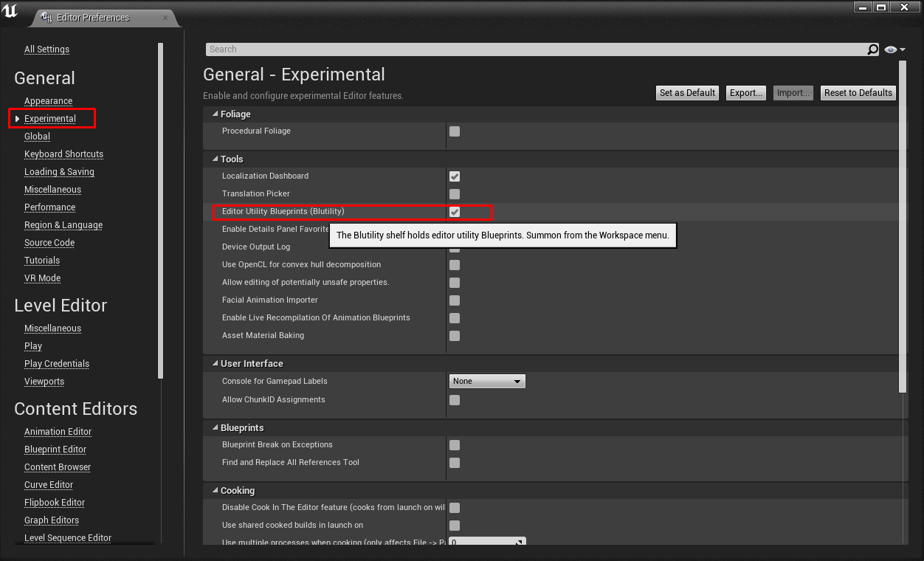Image resolution: width=924 pixels, height=561 pixels.
Task: Toggle Facial Animation Importer checkbox
Action: tap(455, 300)
